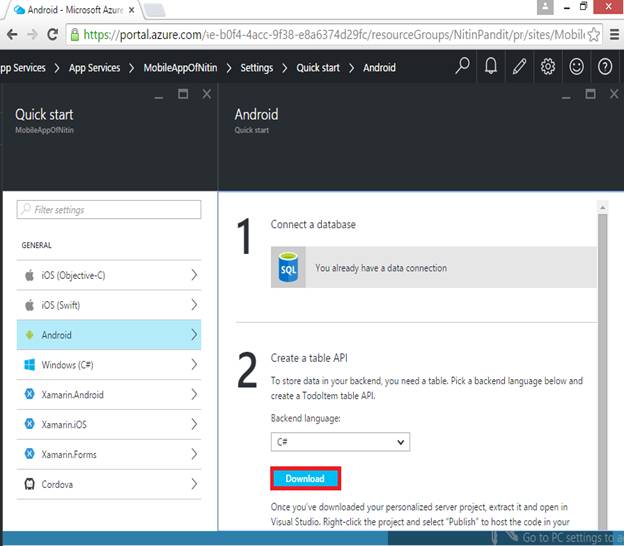Screen dimensions: 624x546
Task: Reload the page with refresh icon
Action: 53,35
